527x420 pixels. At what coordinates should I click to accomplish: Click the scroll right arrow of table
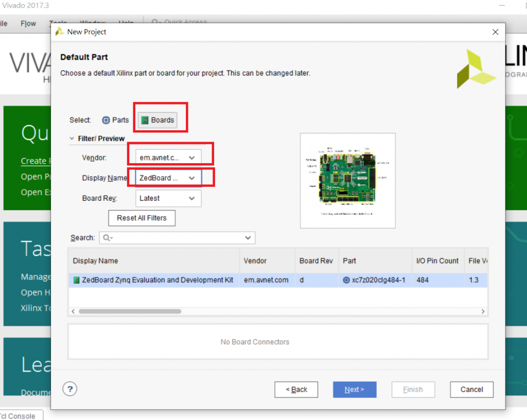click(483, 311)
